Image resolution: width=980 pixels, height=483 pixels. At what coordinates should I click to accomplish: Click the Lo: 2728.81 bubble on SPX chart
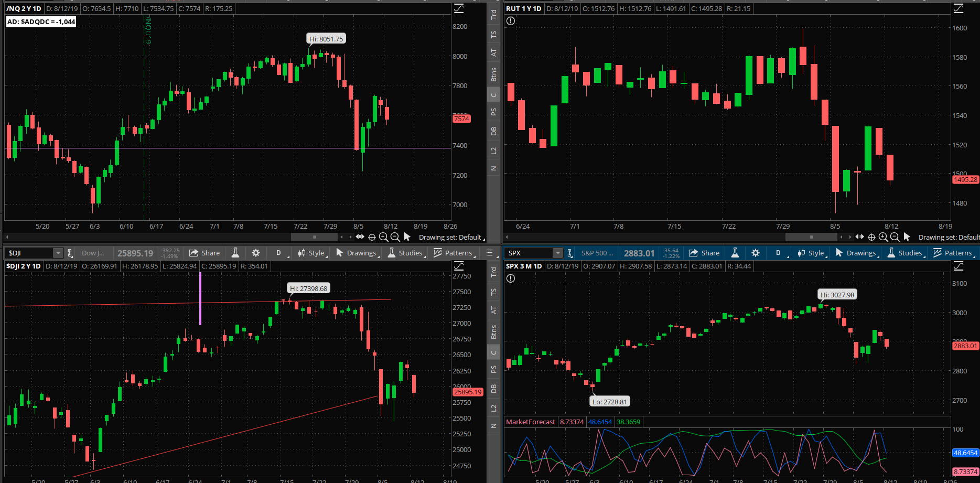610,402
